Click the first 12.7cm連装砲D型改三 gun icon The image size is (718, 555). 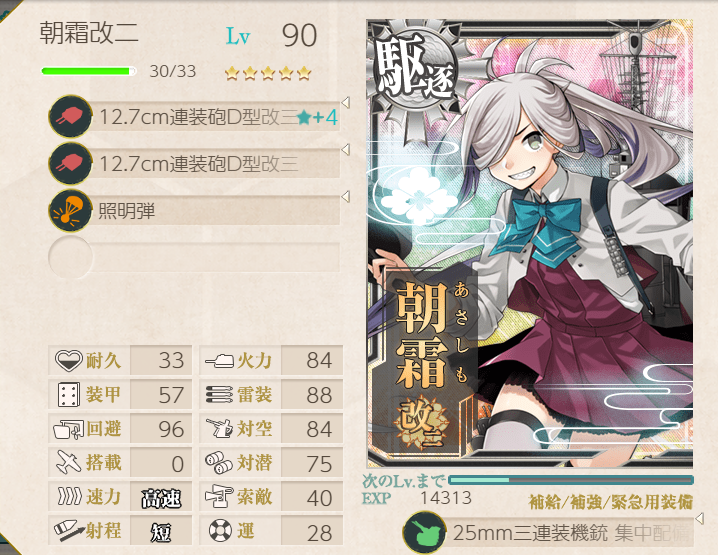70,116
